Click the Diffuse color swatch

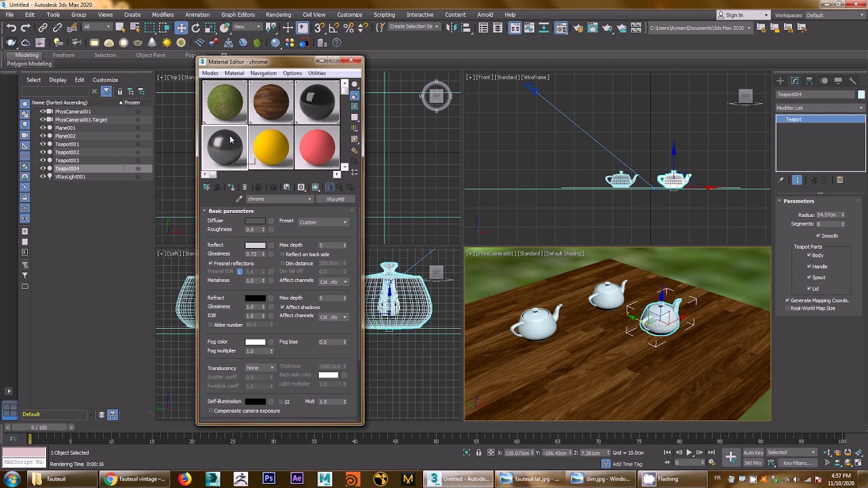tap(255, 221)
